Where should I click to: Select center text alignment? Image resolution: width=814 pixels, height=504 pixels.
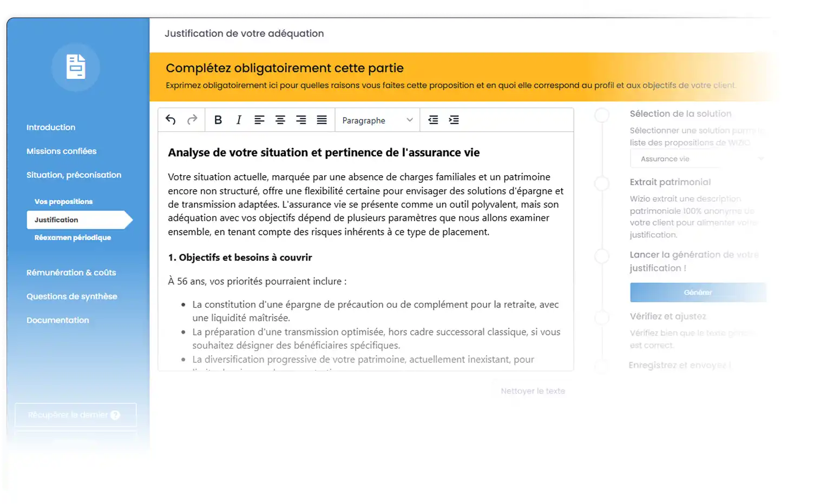[x=280, y=120]
